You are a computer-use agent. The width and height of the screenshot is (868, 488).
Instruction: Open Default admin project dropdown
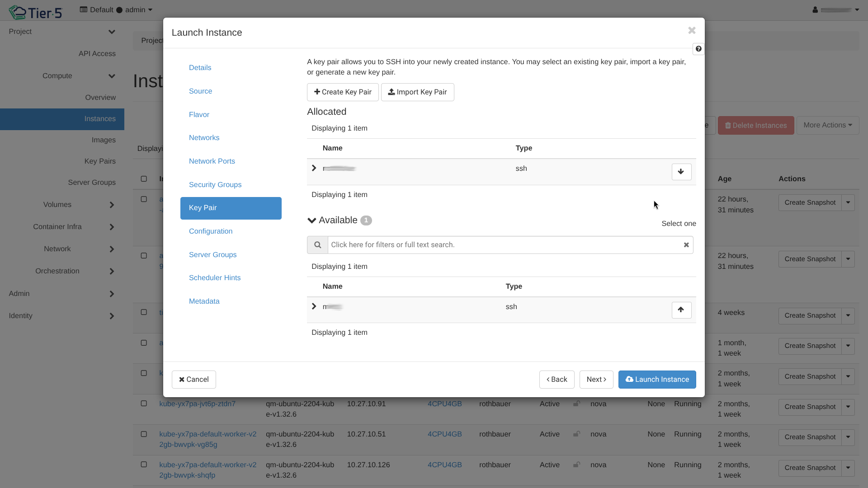coord(116,10)
